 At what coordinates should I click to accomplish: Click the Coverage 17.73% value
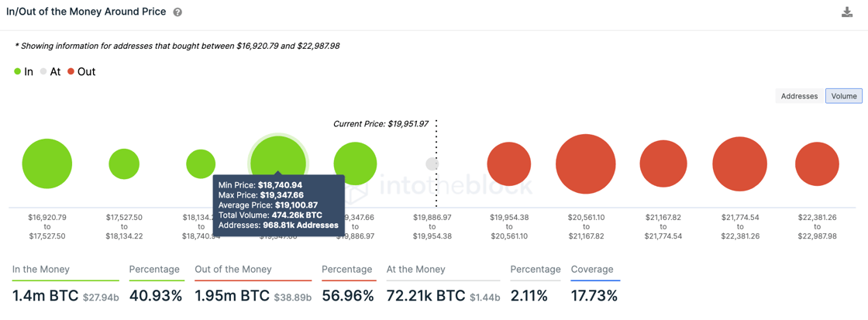(x=594, y=296)
